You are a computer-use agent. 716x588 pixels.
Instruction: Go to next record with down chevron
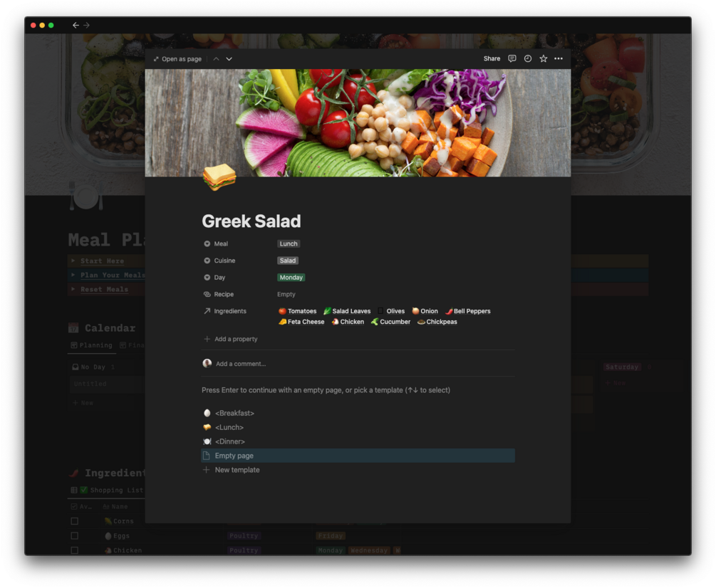(229, 59)
